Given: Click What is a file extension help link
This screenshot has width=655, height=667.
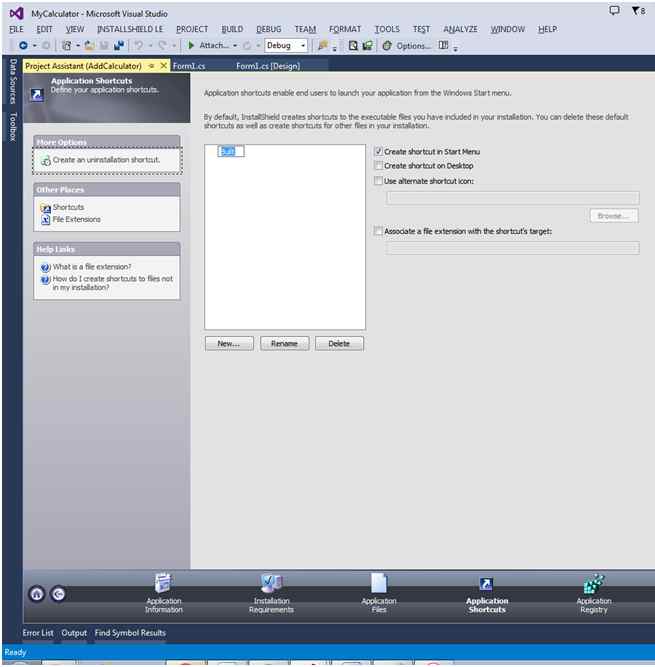Looking at the screenshot, I should pos(92,267).
